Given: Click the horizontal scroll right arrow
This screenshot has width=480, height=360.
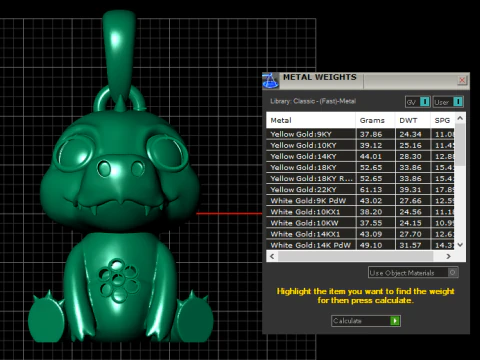Looking at the screenshot, I should [449, 256].
